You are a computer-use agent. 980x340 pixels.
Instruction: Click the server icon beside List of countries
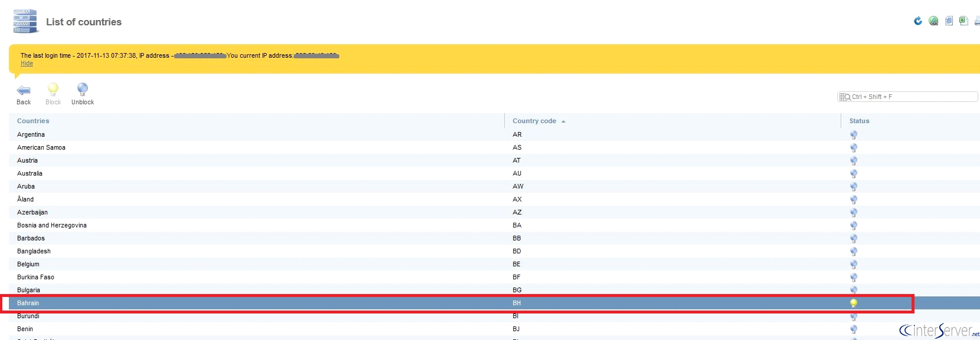(26, 21)
